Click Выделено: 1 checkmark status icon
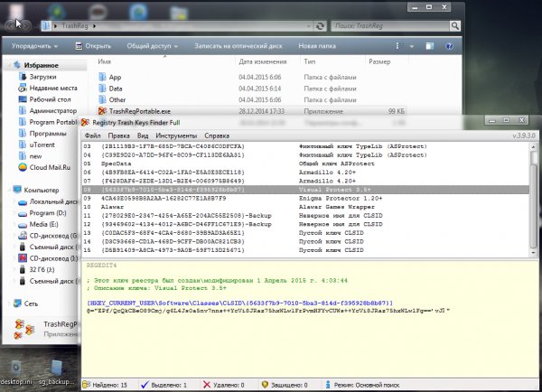 click(x=145, y=385)
